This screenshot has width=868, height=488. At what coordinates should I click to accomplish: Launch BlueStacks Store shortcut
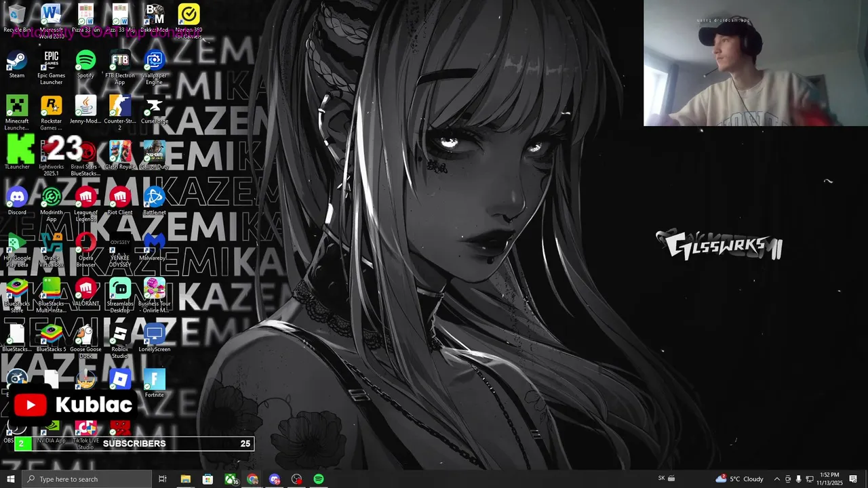tap(17, 296)
